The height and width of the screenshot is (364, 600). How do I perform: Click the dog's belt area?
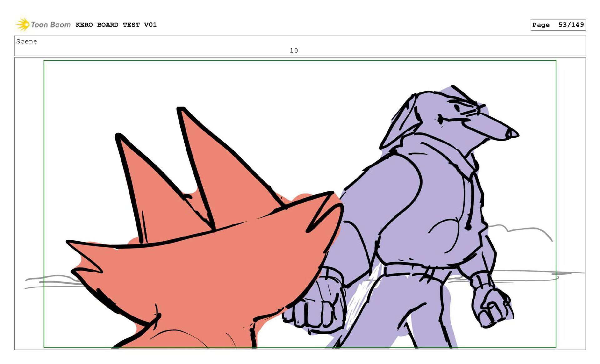pos(406,269)
